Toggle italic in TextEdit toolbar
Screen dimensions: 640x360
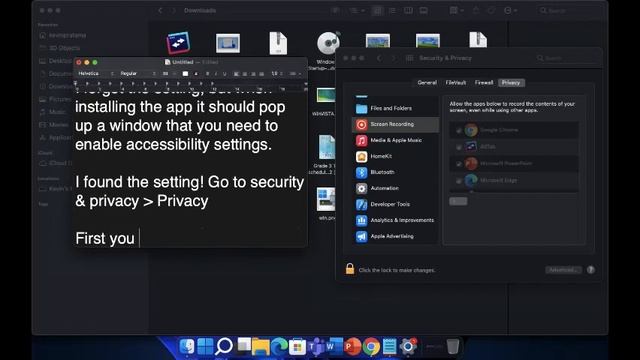tap(216, 74)
